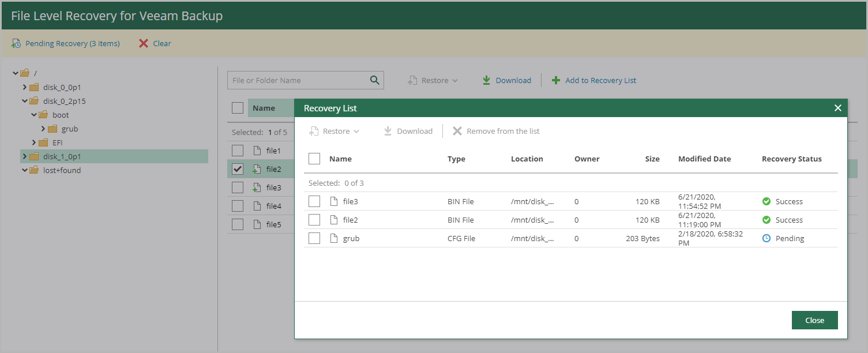Screen dimensions: 868x353
Task: Click the Close button in dialog
Action: (x=814, y=320)
